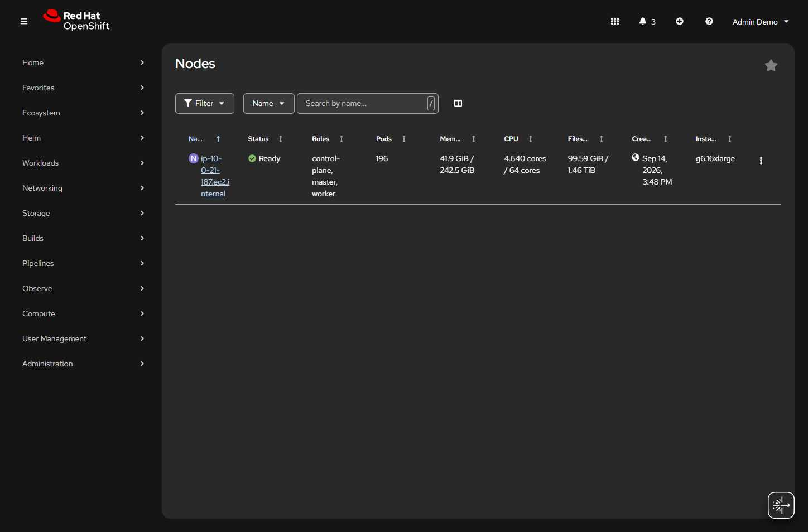Click the g6.16xlarge instance type
Screen dimensions: 808x532
click(715, 158)
